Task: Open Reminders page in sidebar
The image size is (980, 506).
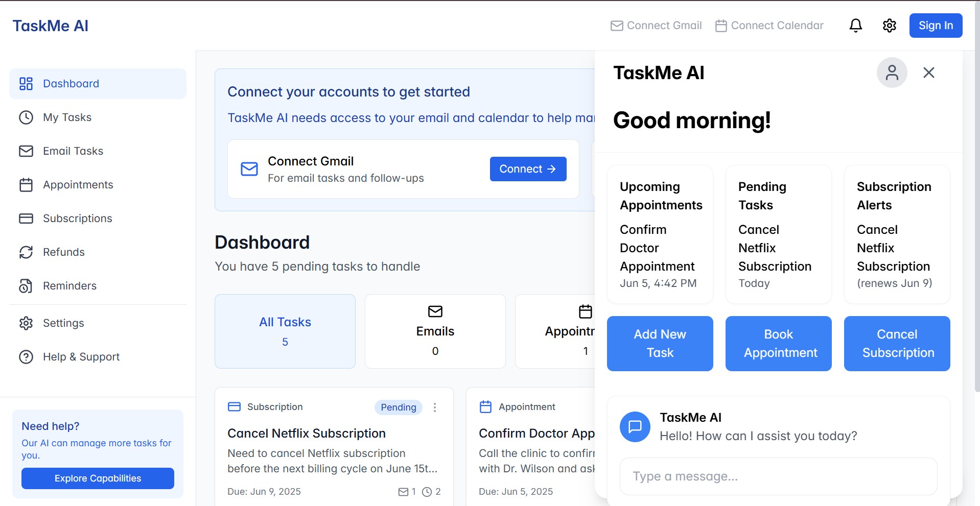Action: 98,286
